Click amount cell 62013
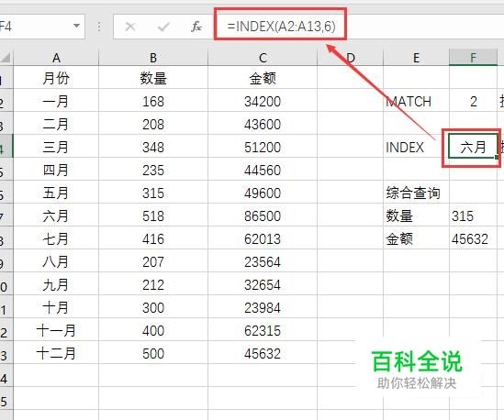 click(263, 238)
